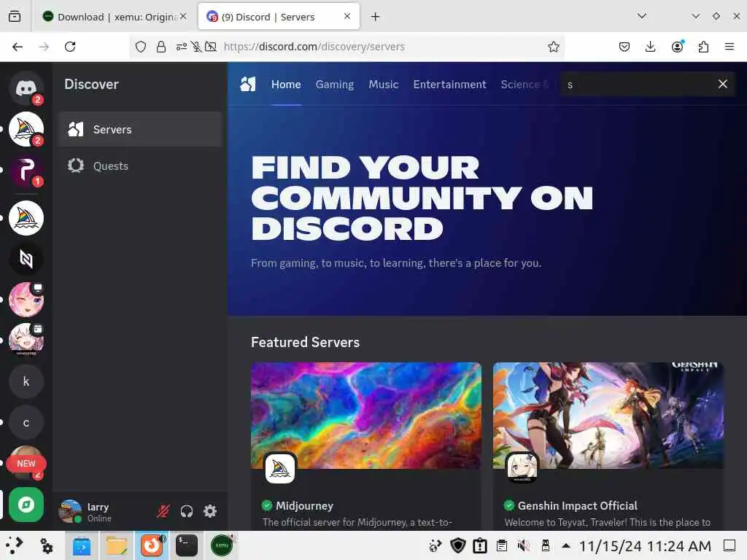Switch to the Science category tab

pos(525,85)
